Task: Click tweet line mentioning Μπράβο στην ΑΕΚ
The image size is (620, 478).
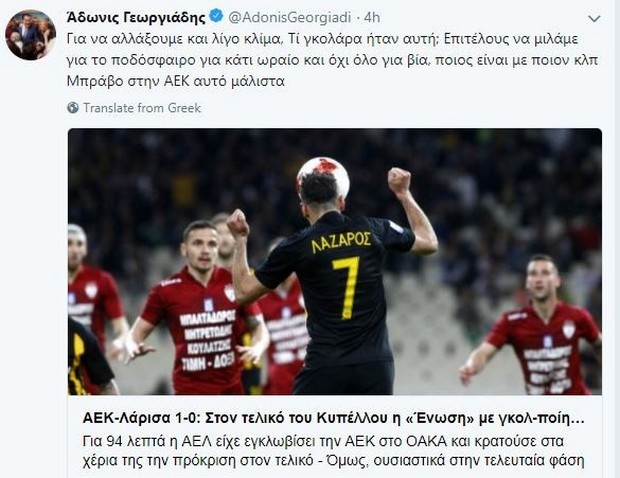Action: tap(176, 81)
